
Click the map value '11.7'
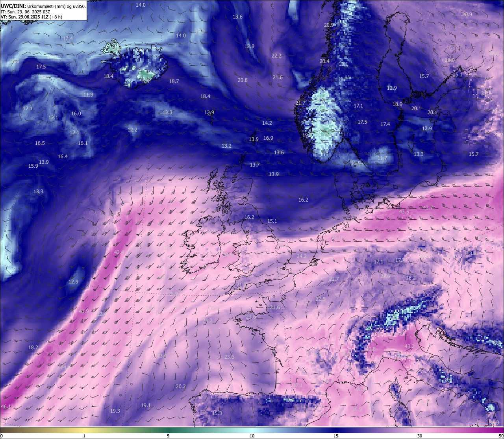382,158
